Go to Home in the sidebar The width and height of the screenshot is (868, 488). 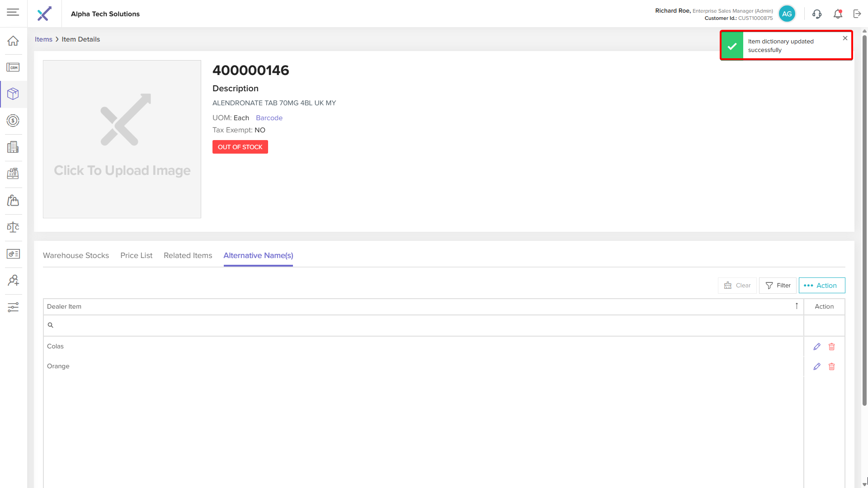[13, 41]
